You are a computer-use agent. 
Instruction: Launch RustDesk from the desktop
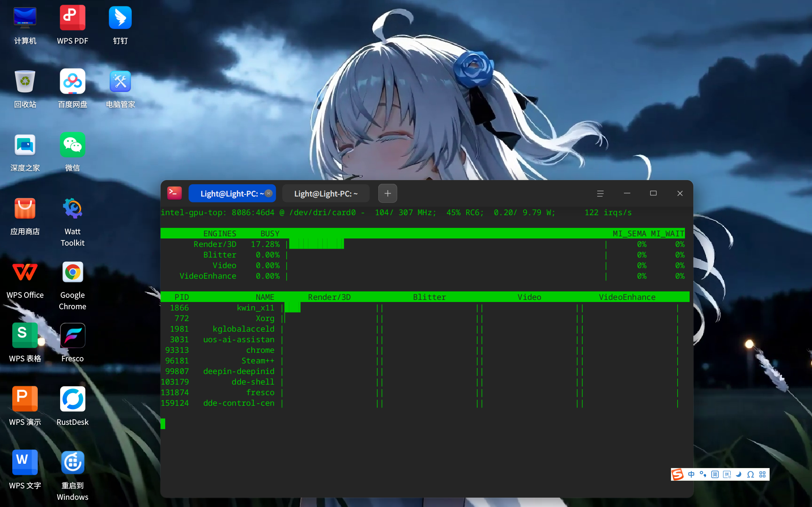tap(72, 407)
